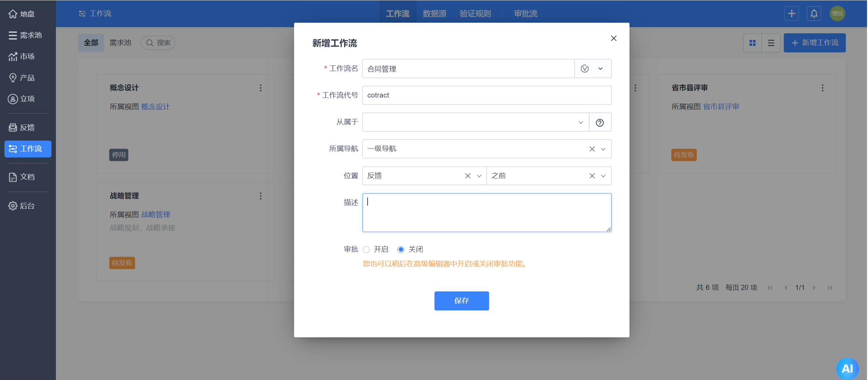Expand the 之前 position dropdown
868x380 pixels.
[603, 176]
